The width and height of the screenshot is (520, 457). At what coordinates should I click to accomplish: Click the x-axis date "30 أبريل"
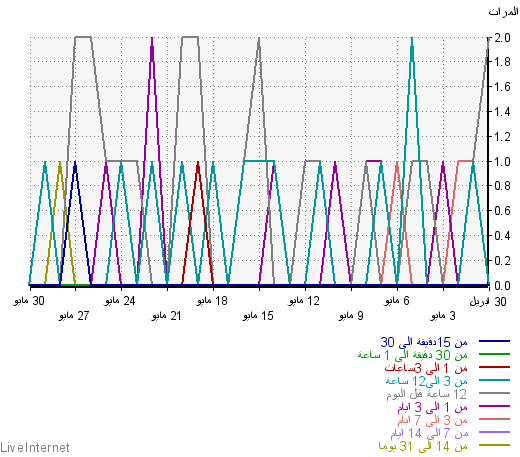488,302
